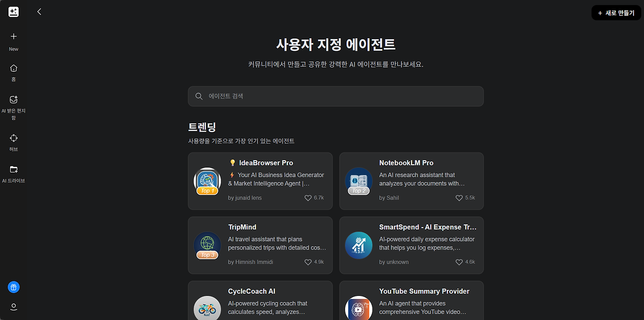Image resolution: width=644 pixels, height=320 pixels.
Task: Click the lightning bolt emoji in IdeaBrowser description
Action: pos(232,175)
